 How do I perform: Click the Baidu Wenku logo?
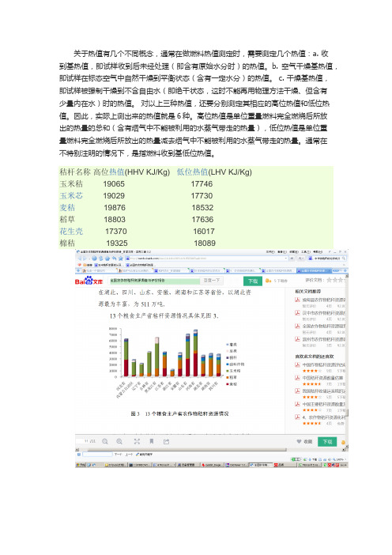(89, 281)
